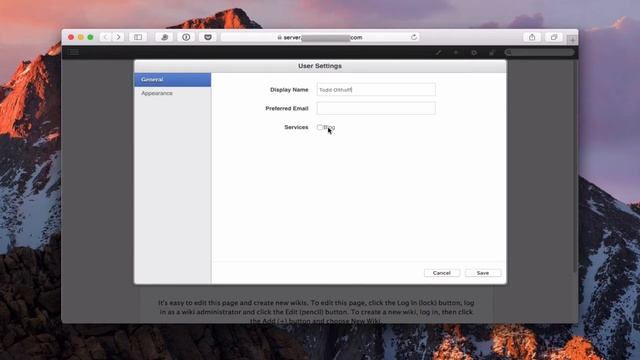Open the wiki gear settings icon
Screen dimensions: 640x360
(474, 52)
